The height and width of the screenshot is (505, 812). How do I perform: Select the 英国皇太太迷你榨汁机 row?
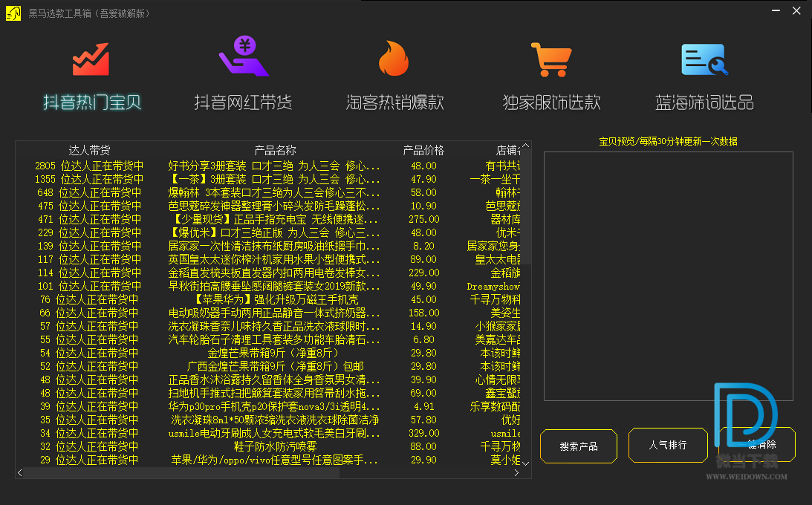click(267, 260)
